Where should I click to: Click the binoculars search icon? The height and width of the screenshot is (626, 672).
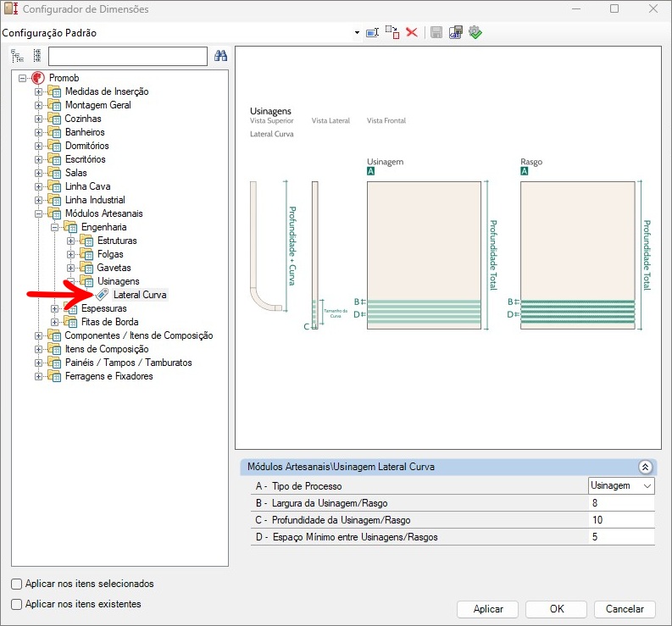coord(220,56)
